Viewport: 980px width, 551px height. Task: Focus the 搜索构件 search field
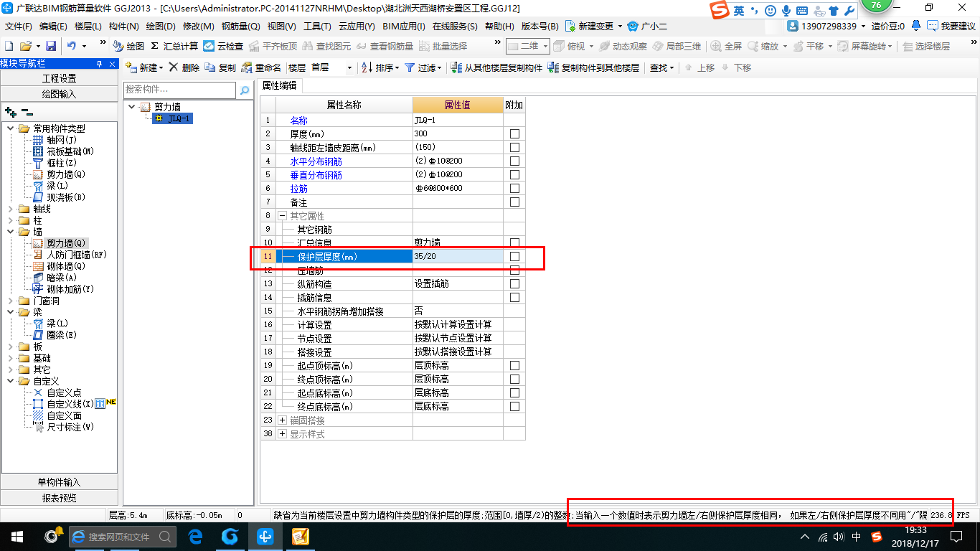[179, 90]
